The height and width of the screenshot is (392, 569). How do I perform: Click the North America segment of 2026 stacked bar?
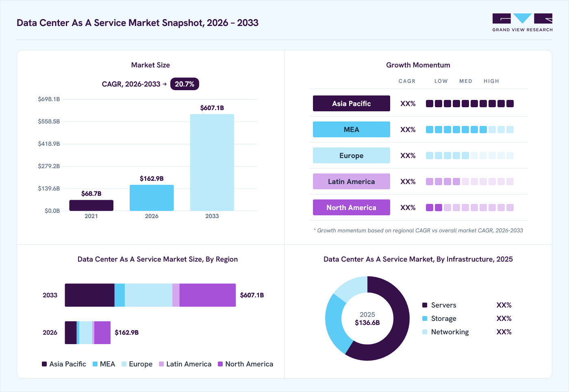click(x=102, y=333)
